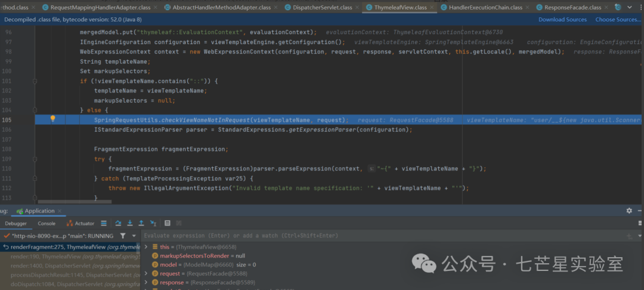Click the class icon of ThymeleafView.class tab
This screenshot has height=290, width=644.
pyautogui.click(x=369, y=7)
